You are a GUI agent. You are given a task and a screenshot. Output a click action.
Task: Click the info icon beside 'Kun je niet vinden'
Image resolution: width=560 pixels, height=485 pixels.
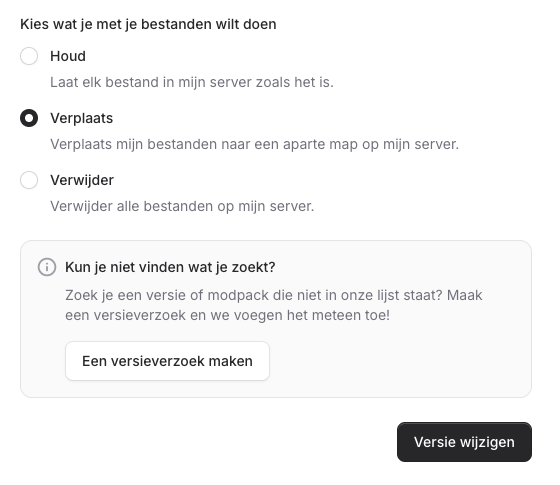tap(47, 267)
